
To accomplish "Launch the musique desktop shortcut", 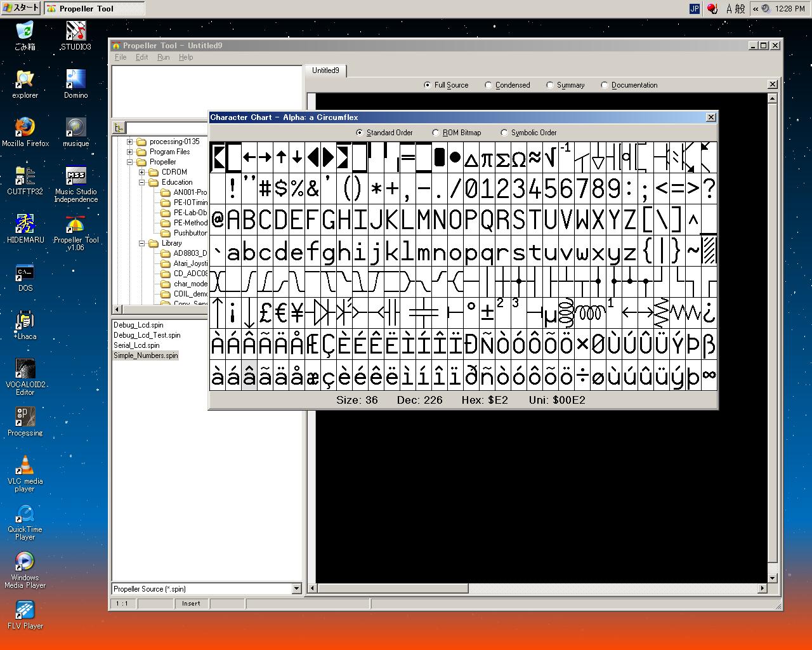I will point(75,132).
